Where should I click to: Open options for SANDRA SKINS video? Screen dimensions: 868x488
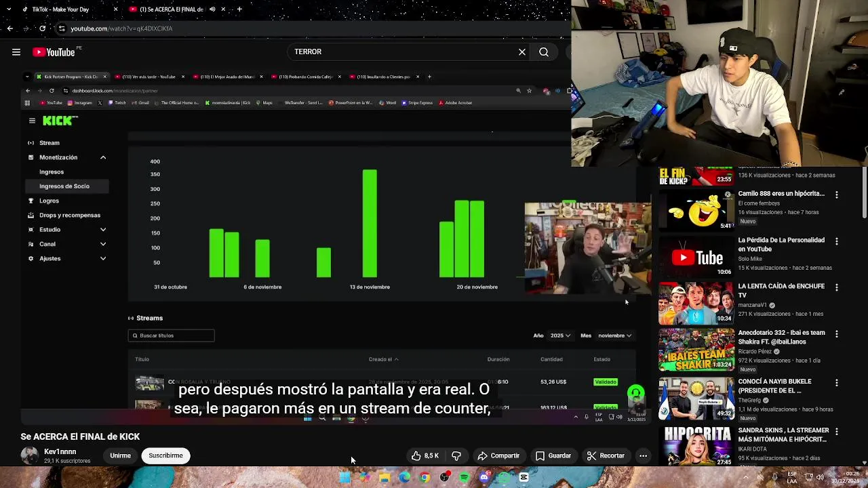tap(836, 431)
